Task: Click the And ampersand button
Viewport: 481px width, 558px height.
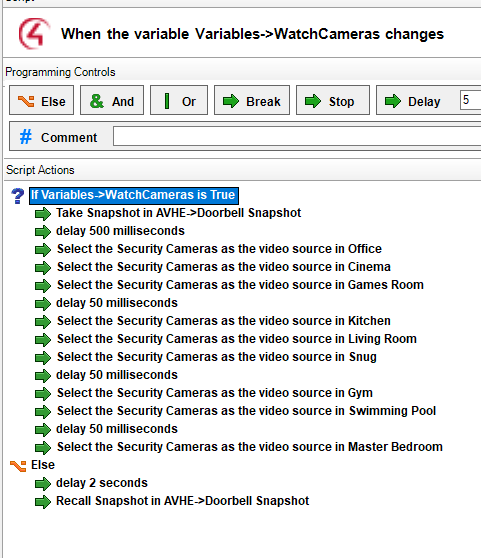Action: click(x=112, y=100)
